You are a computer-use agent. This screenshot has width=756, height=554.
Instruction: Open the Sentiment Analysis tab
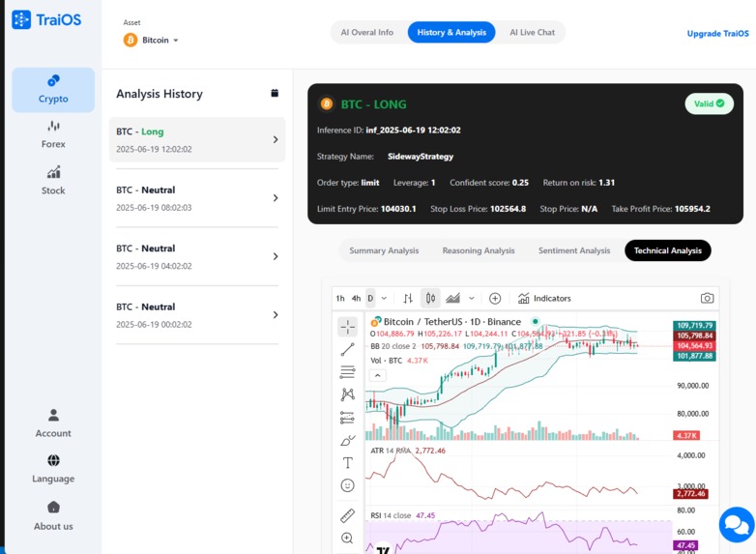[x=574, y=250]
